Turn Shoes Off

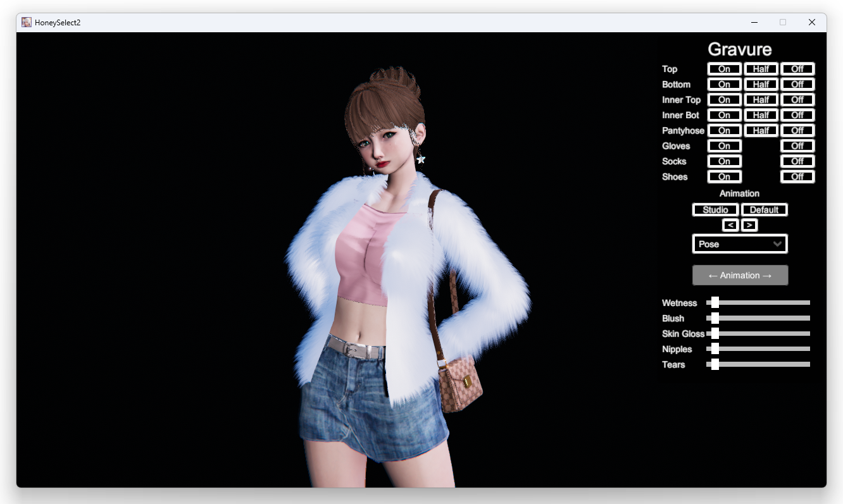coord(797,176)
